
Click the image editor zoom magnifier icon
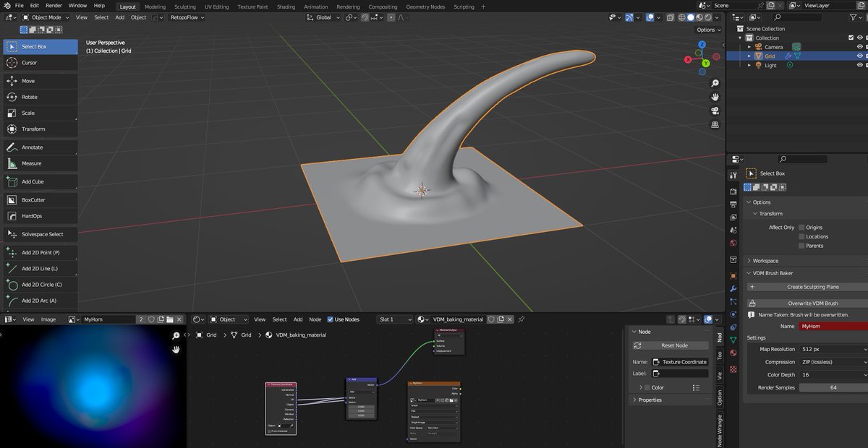click(176, 336)
